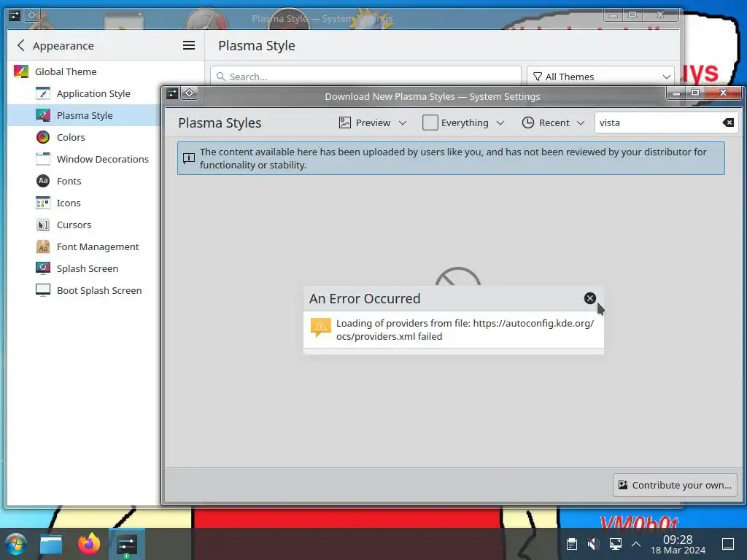Open Icons settings

(x=86, y=203)
